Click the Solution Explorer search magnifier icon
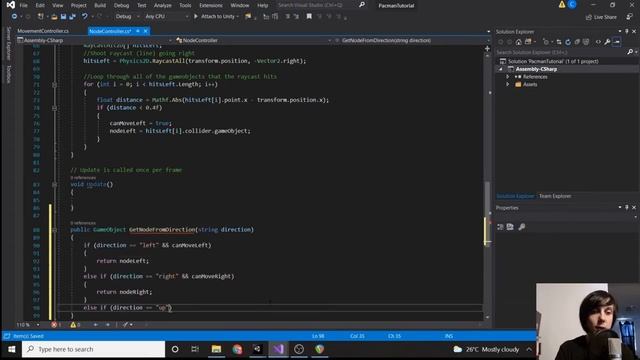The height and width of the screenshot is (360, 640). coord(630,52)
